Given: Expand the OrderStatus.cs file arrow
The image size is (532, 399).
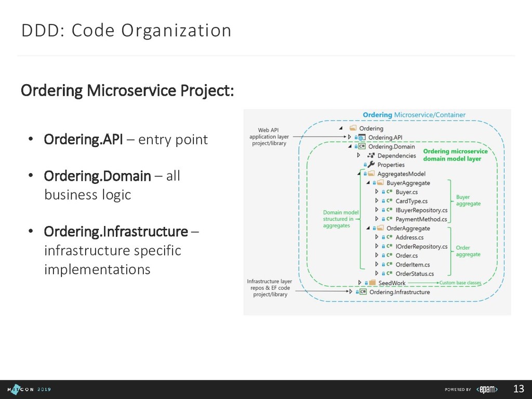Looking at the screenshot, I should tap(377, 273).
